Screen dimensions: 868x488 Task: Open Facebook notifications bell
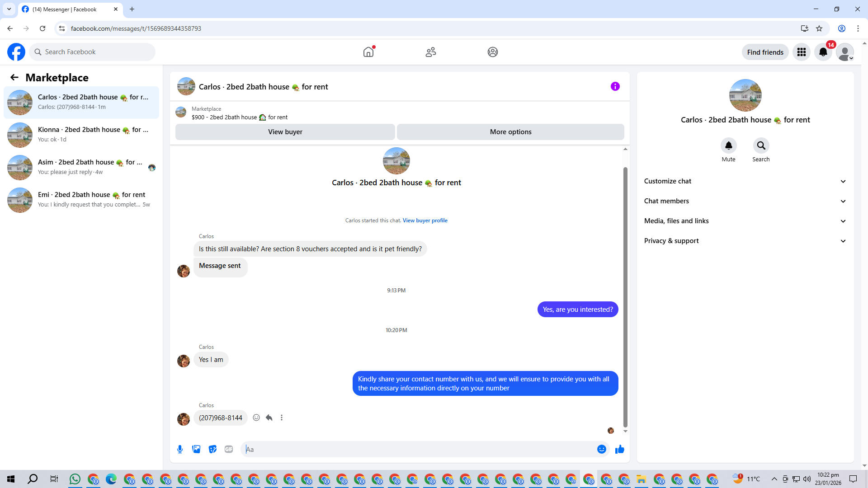(x=823, y=52)
